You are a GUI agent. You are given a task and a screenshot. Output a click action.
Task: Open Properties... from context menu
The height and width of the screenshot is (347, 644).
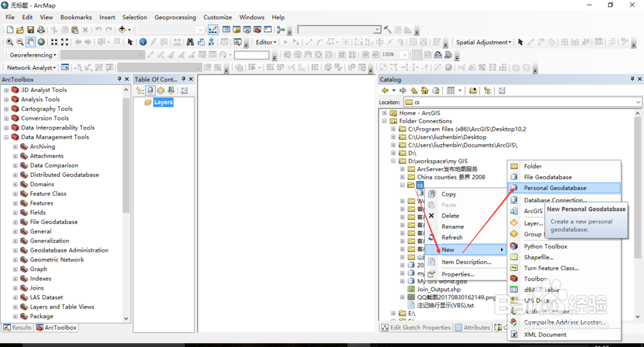tap(466, 274)
